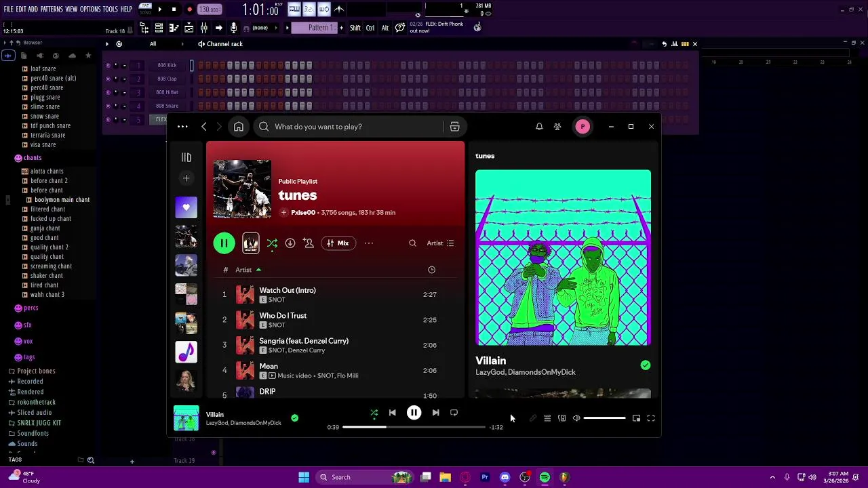Toggle saved checkmark in Now Playing panel
The image size is (868, 488).
point(646,365)
